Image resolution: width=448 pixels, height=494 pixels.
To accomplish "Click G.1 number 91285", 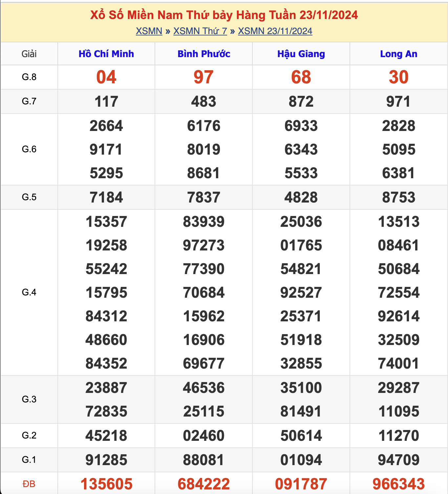I will click(x=106, y=460).
